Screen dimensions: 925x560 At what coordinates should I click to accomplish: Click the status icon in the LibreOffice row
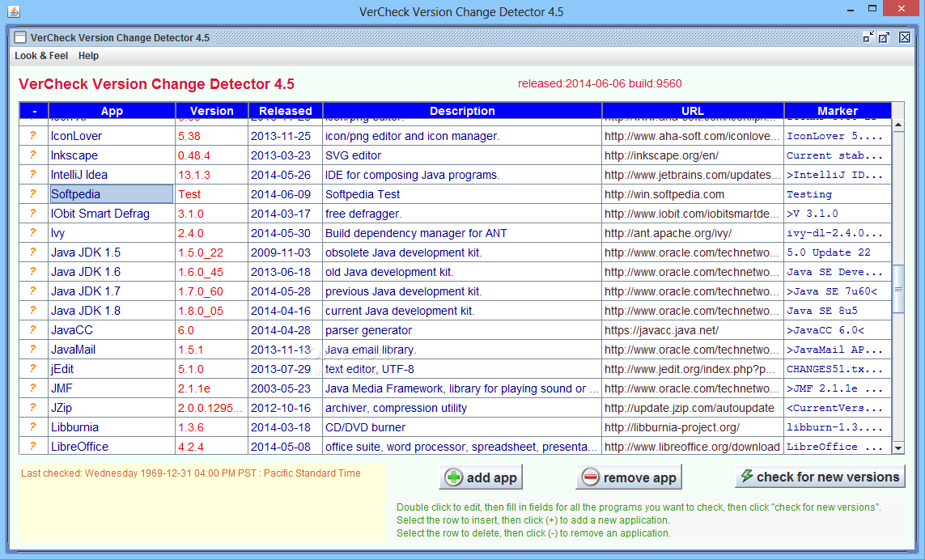coord(33,446)
